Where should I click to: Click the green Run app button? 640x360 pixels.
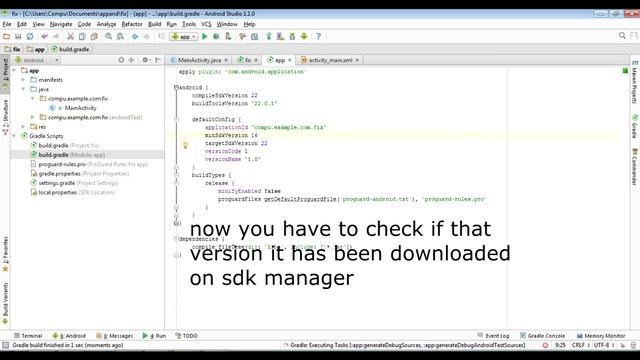[204, 36]
